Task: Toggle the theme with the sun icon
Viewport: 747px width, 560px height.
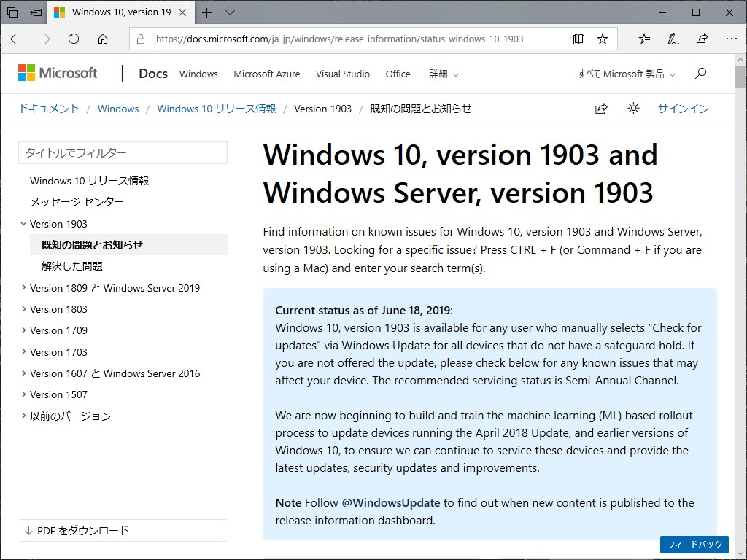Action: pyautogui.click(x=633, y=108)
